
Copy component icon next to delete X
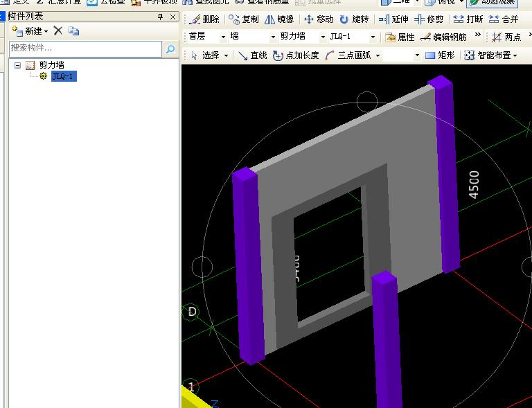[x=73, y=31]
